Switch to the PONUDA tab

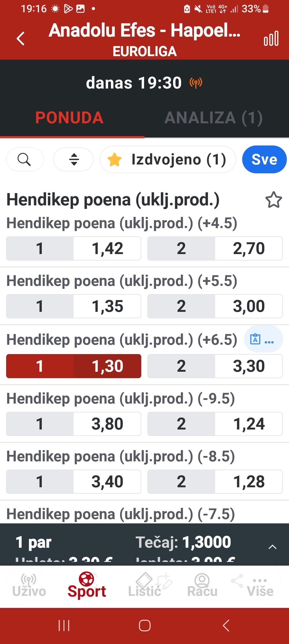pyautogui.click(x=69, y=118)
